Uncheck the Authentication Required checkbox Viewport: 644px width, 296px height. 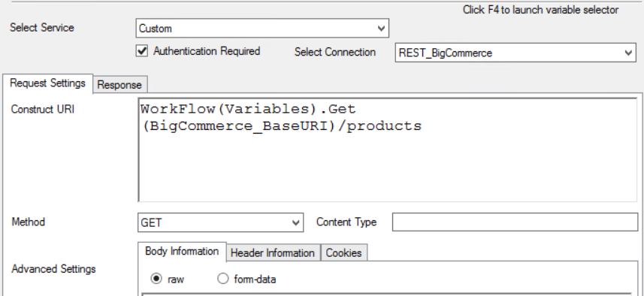point(142,51)
